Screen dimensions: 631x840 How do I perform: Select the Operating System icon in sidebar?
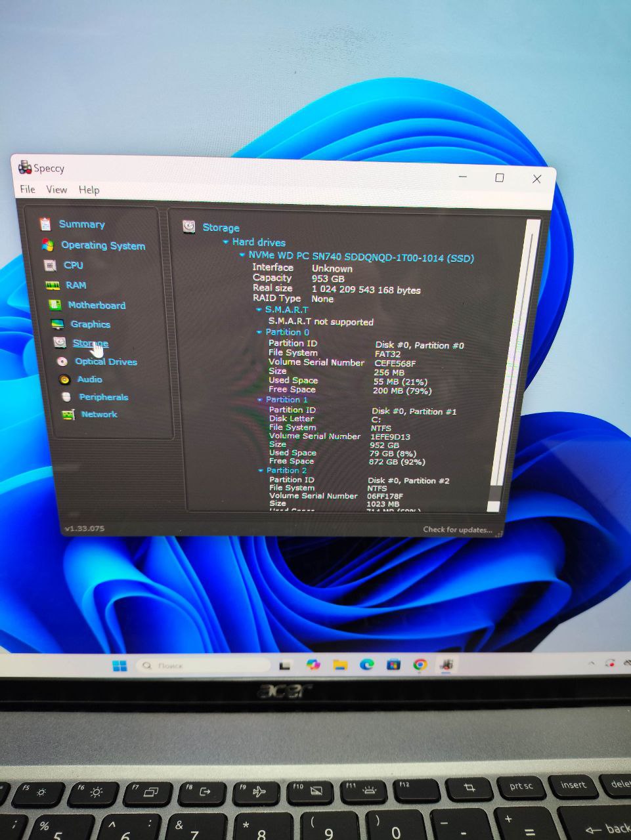click(x=47, y=245)
